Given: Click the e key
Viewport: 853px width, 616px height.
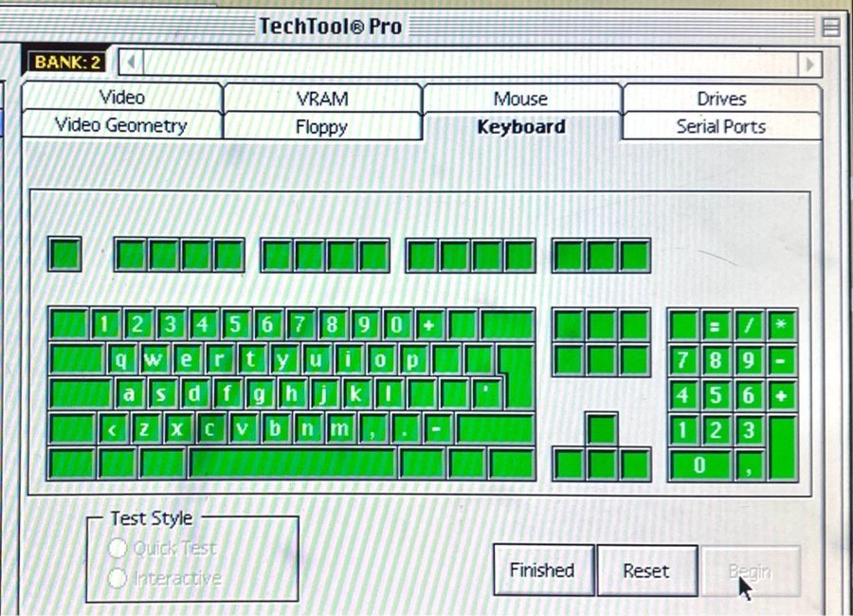Looking at the screenshot, I should coord(186,360).
